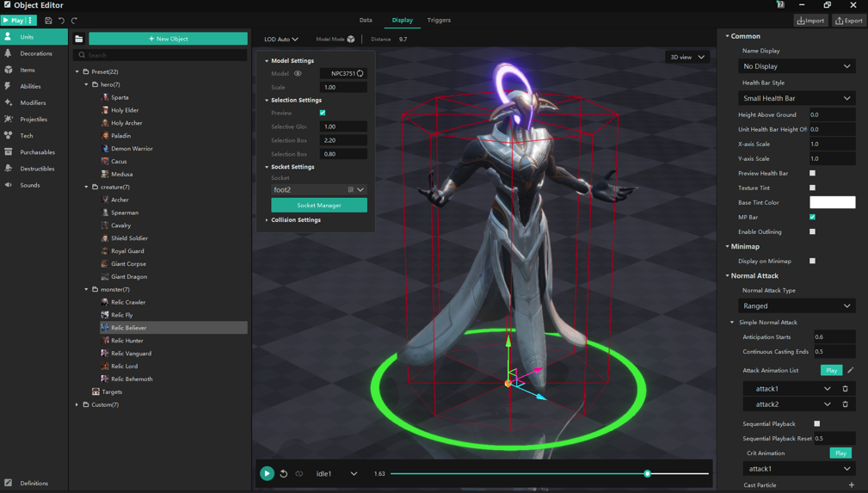This screenshot has height=493, width=868.
Task: Open the Abilities category
Action: [x=34, y=86]
